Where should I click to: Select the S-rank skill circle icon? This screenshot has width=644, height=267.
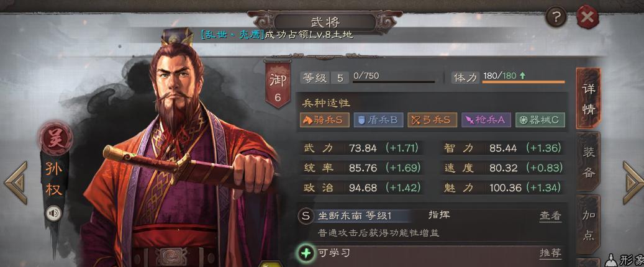click(x=306, y=215)
